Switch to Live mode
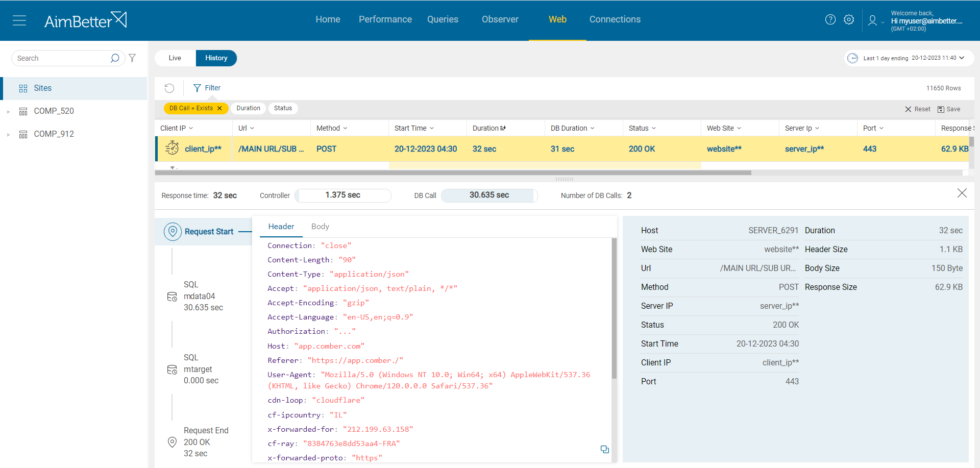 pyautogui.click(x=175, y=58)
